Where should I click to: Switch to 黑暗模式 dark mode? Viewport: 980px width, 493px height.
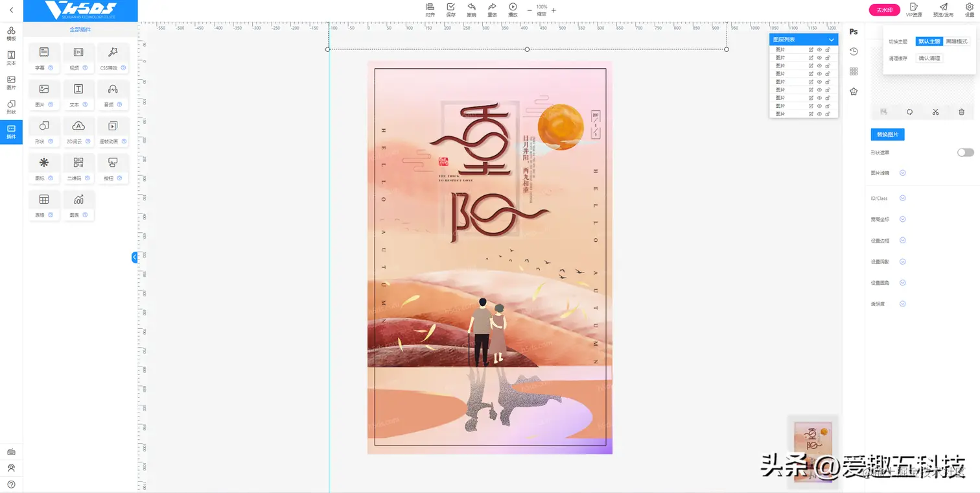[956, 41]
